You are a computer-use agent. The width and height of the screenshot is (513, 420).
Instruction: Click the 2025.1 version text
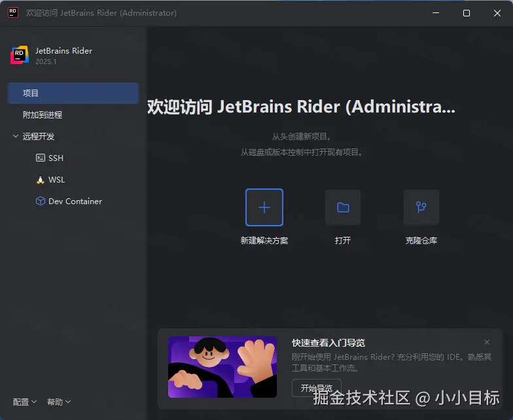coord(46,61)
